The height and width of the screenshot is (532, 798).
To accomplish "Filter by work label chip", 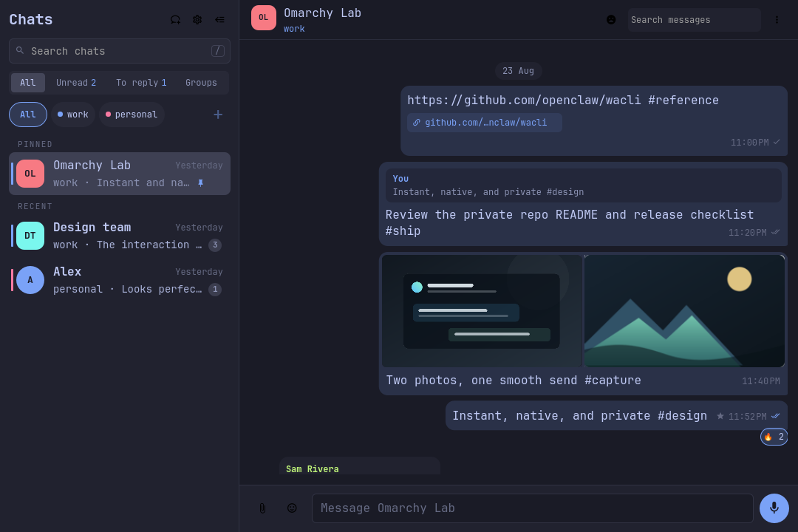I will [x=72, y=115].
